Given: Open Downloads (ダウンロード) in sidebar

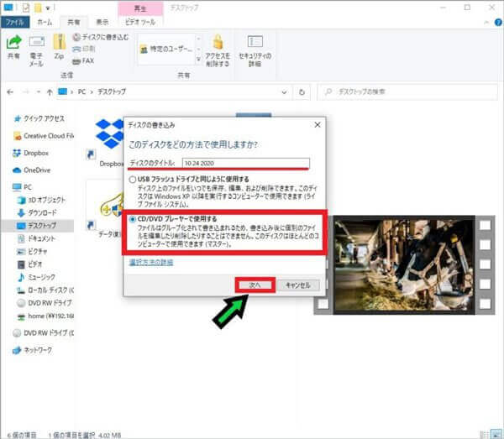Looking at the screenshot, I should (37, 212).
